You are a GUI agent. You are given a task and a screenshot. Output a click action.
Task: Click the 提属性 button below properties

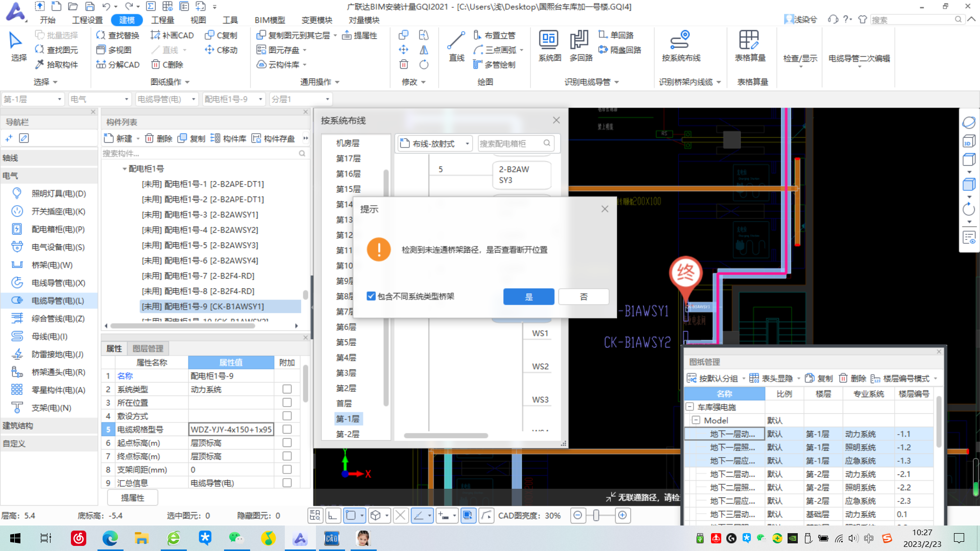(x=133, y=498)
